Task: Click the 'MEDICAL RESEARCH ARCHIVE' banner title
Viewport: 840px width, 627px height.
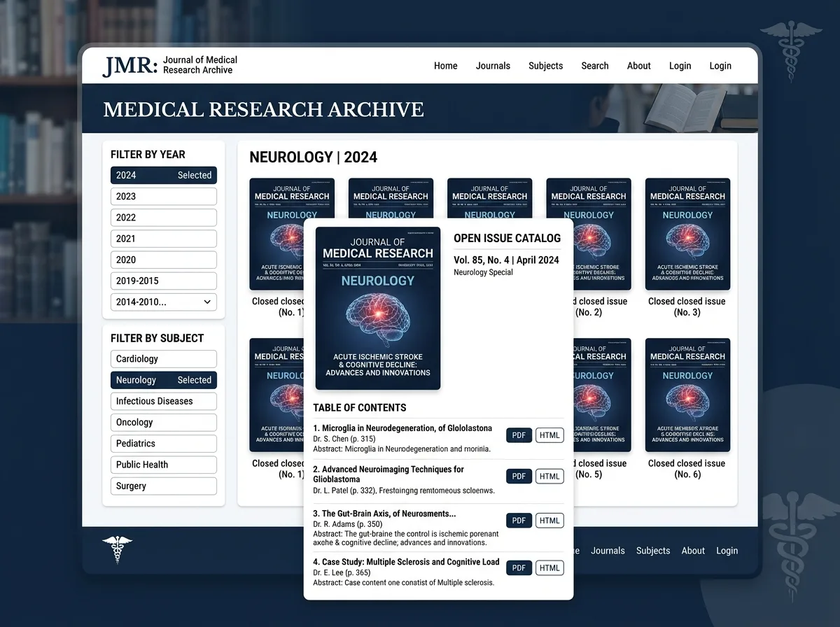Action: (264, 109)
